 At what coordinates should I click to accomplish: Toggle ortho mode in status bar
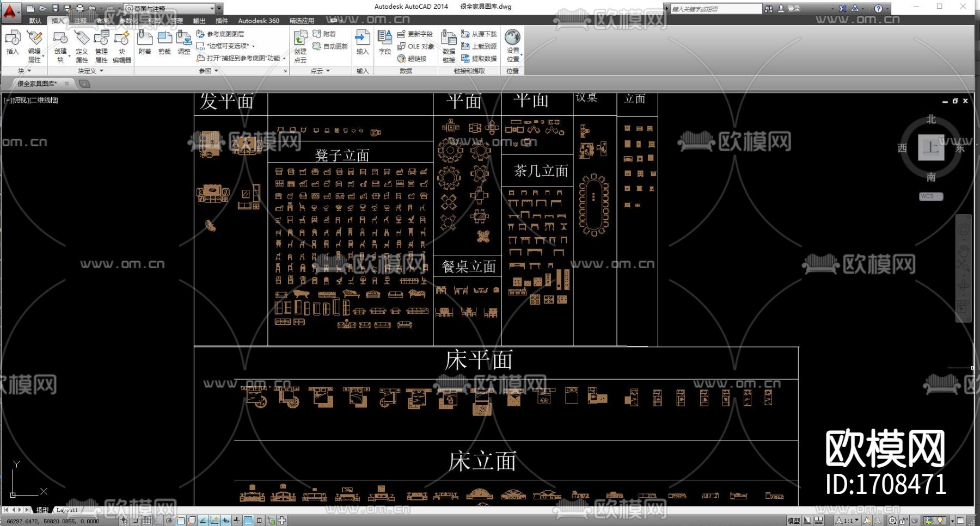pos(157,521)
